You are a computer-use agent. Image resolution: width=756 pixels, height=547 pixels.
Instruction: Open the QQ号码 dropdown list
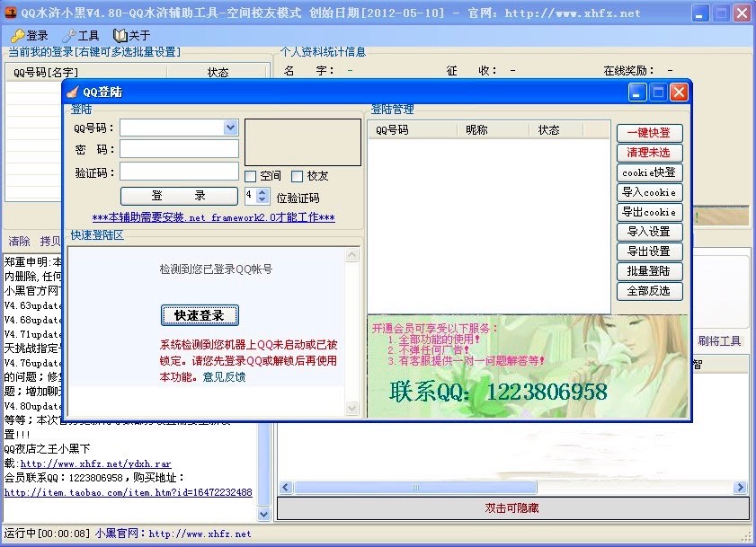(231, 127)
